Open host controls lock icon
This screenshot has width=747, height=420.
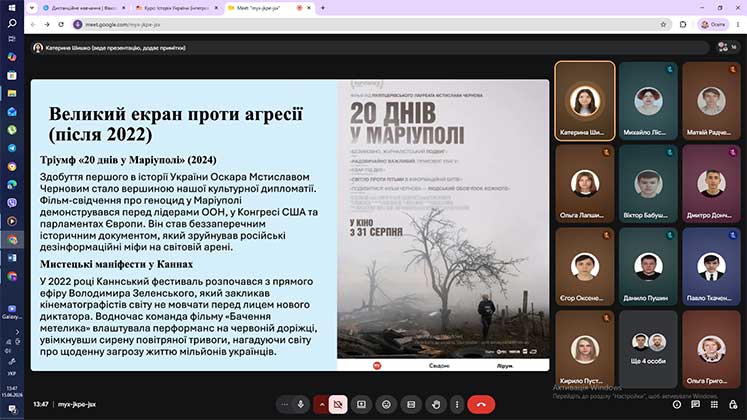click(733, 404)
